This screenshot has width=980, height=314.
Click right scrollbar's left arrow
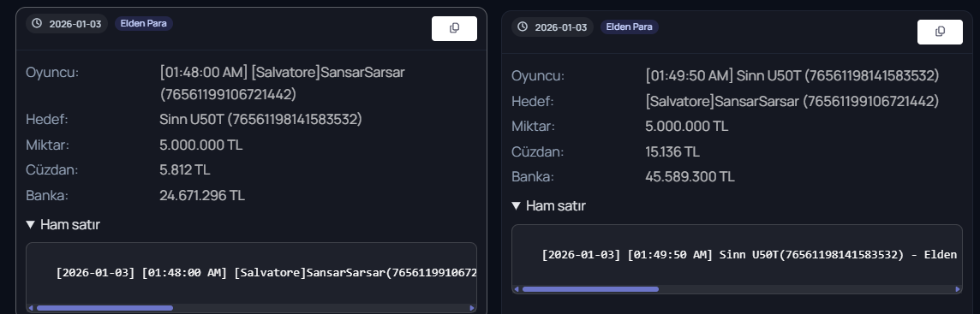click(517, 289)
